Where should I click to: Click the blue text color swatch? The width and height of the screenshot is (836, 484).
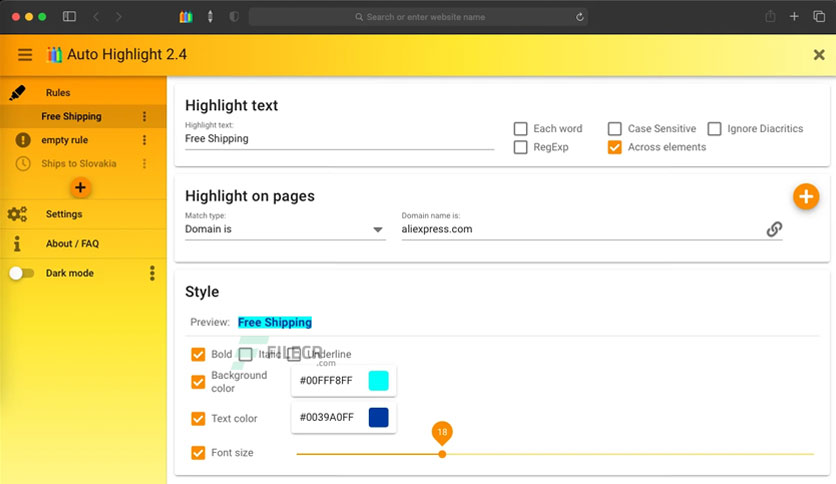pos(379,417)
